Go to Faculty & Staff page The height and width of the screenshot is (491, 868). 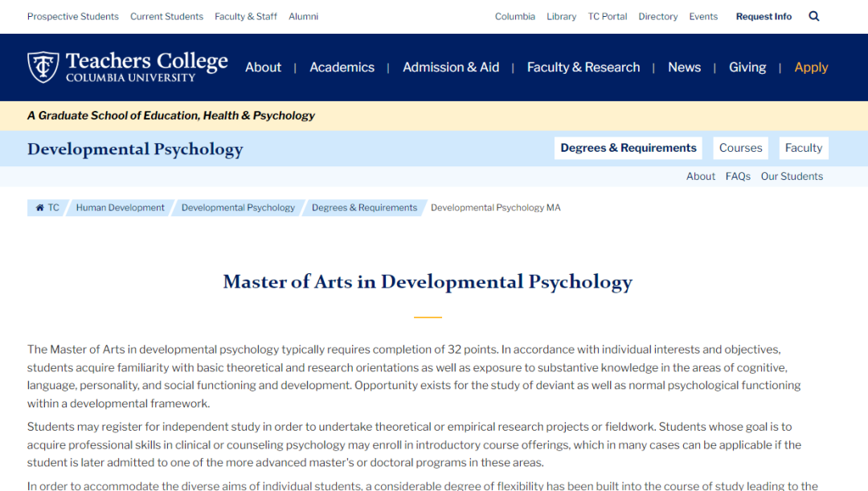[x=246, y=17]
